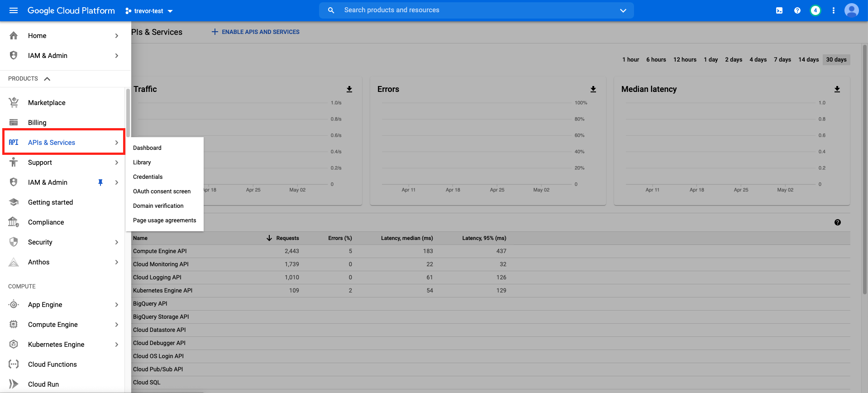Click the Billing card icon
The image size is (868, 393).
point(14,122)
